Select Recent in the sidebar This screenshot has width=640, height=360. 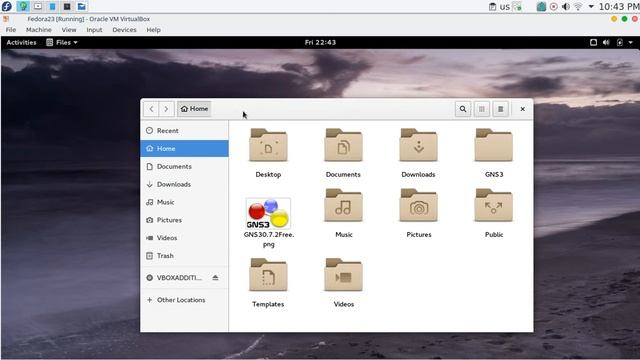pos(184,131)
